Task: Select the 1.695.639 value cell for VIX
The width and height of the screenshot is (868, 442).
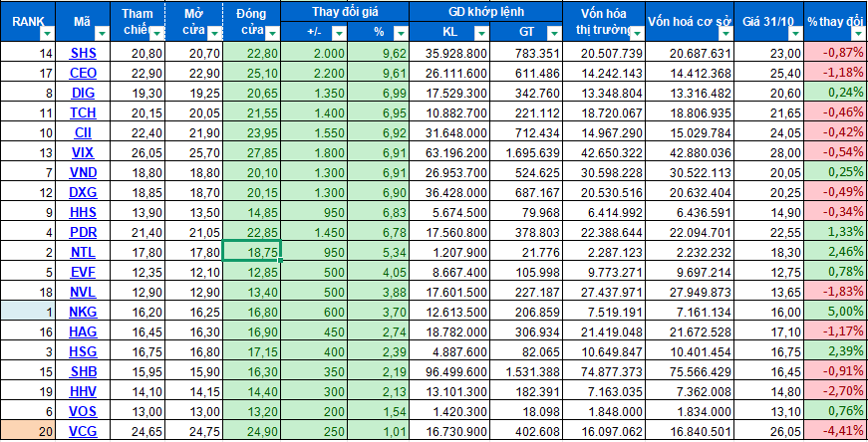Action: (526, 152)
